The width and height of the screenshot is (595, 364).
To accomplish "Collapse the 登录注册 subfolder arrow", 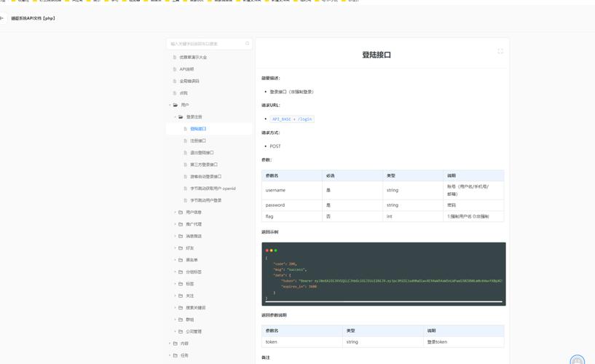I will tap(175, 117).
